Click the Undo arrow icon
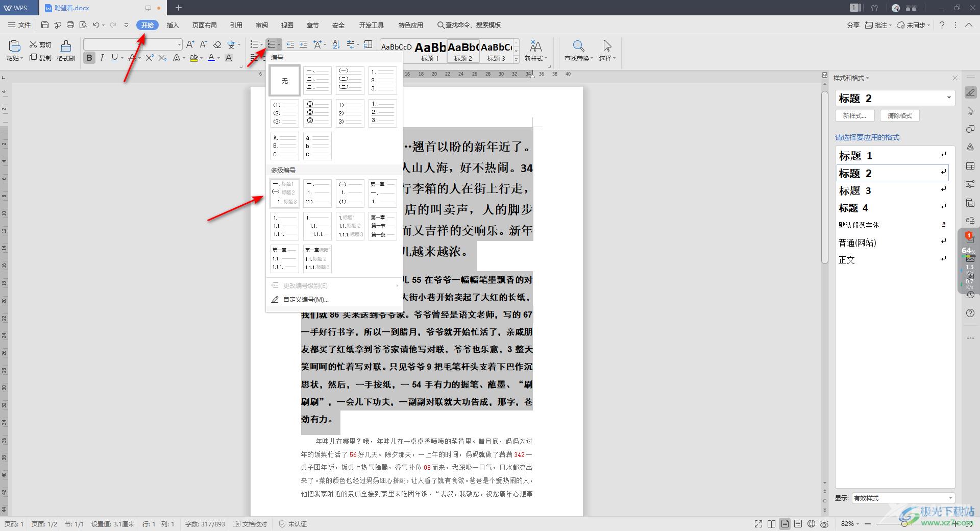Screen dimensions: 980x531 (96, 25)
